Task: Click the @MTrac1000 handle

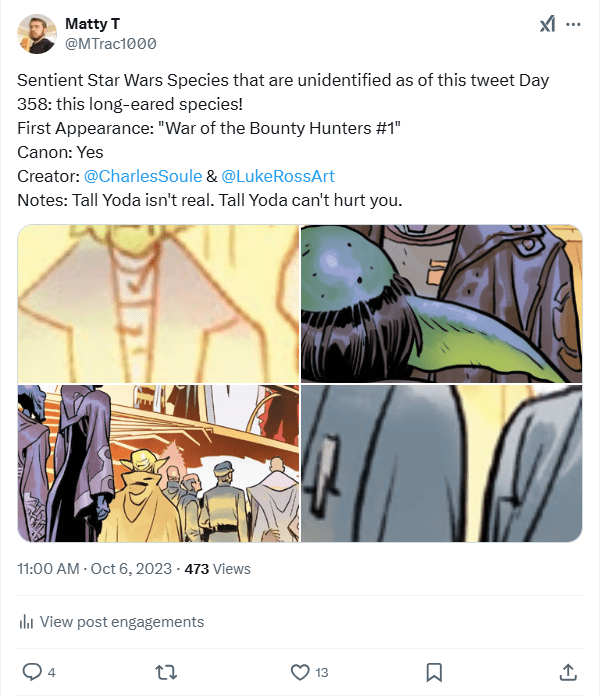Action: tap(110, 44)
